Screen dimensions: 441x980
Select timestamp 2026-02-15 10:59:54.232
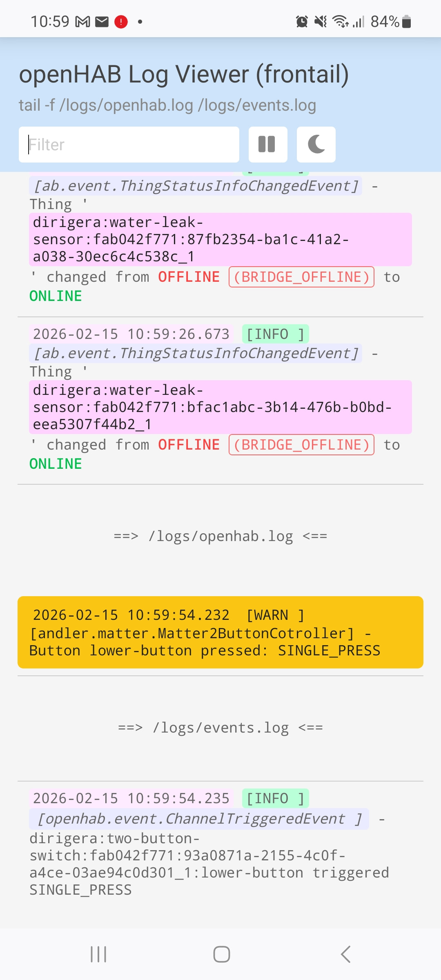pyautogui.click(x=131, y=615)
